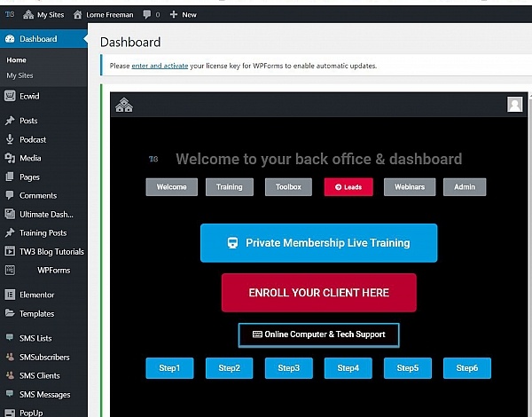This screenshot has height=417, width=532.
Task: Click Online Computer & Tech Support button
Action: point(318,334)
